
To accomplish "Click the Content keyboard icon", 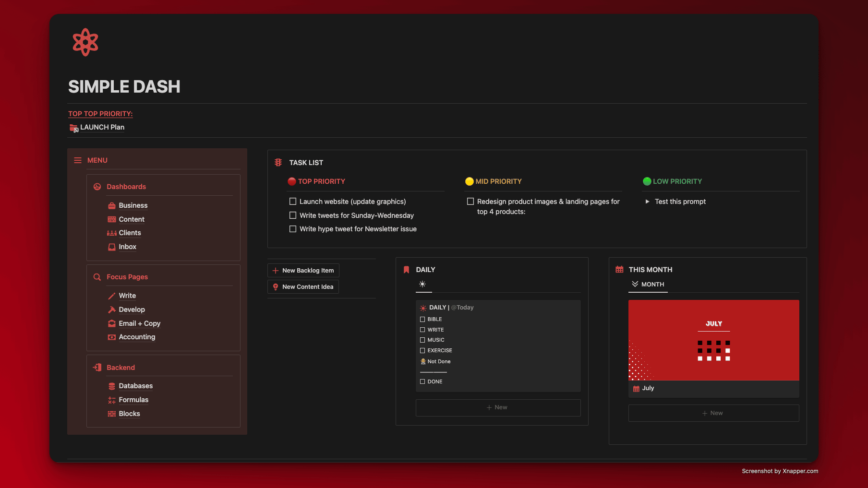I will point(112,219).
